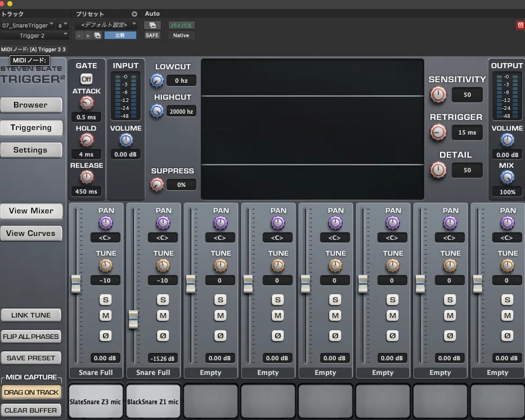Mute the BlackSnare Z1 mic channel
The height and width of the screenshot is (420, 525).
coord(163,315)
